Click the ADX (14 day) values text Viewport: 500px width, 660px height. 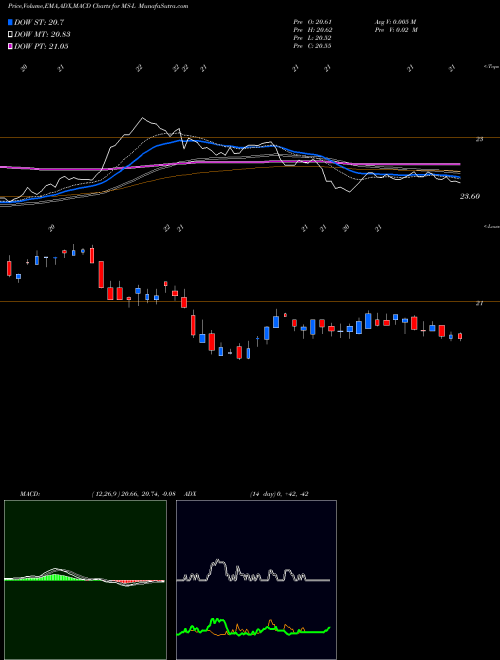click(279, 494)
